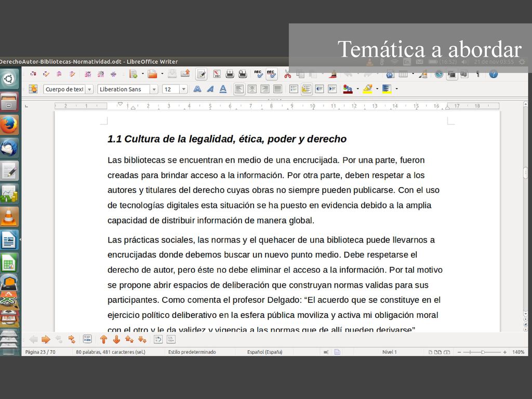
Task: Toggle bulleted list formatting
Action: [307, 89]
